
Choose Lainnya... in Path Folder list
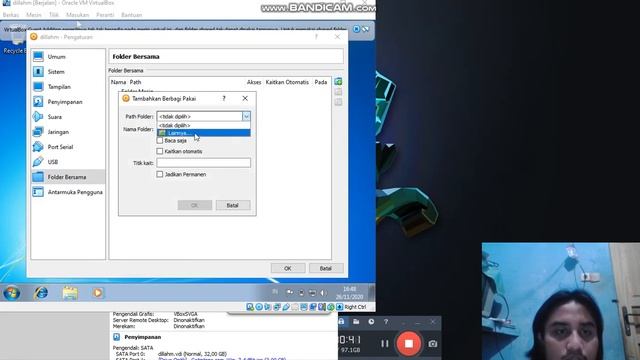tap(204, 133)
